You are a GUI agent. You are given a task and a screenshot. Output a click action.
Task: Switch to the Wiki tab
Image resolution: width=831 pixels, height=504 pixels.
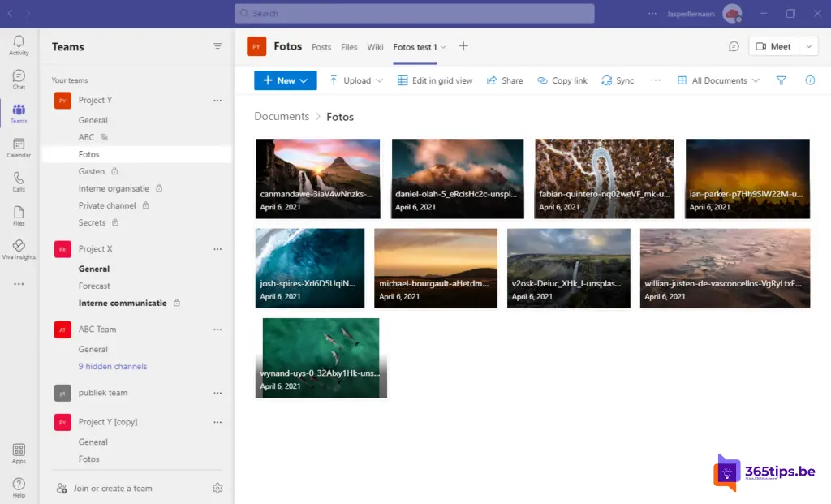(375, 47)
